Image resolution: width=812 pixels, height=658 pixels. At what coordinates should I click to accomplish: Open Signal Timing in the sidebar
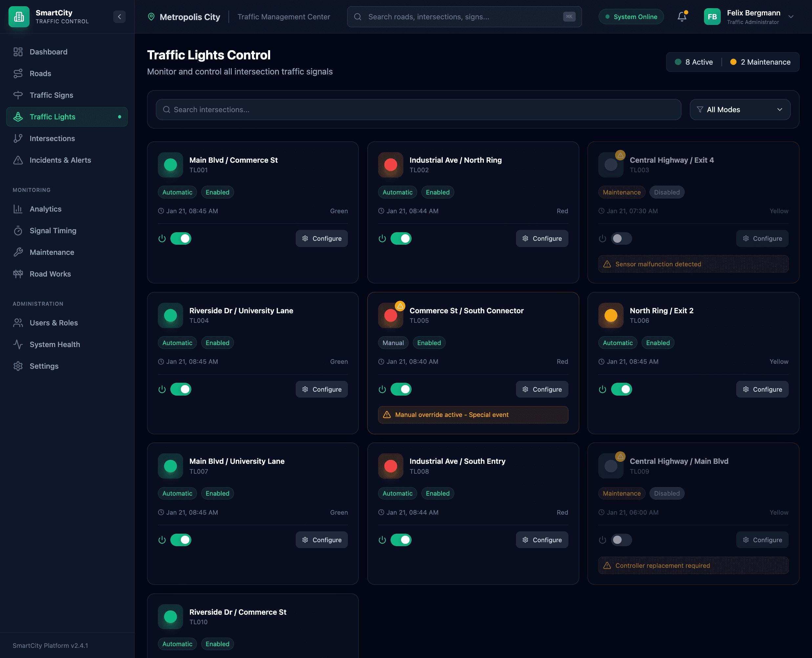53,231
